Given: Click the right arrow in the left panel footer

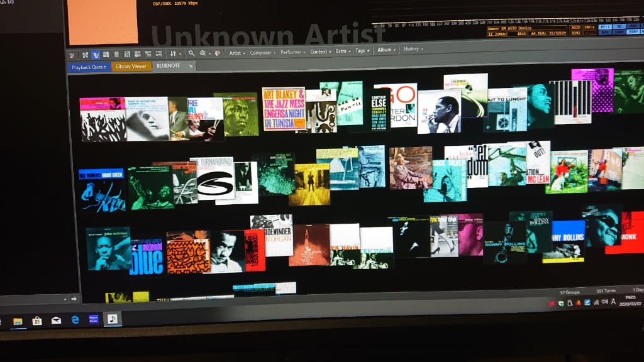Looking at the screenshot, I should (x=74, y=299).
